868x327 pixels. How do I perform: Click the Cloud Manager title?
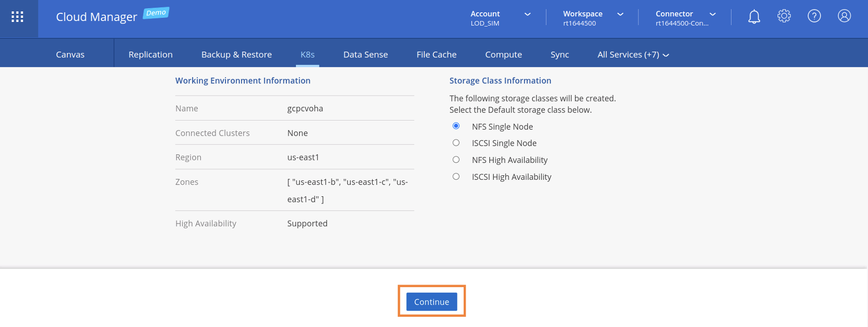pyautogui.click(x=97, y=17)
